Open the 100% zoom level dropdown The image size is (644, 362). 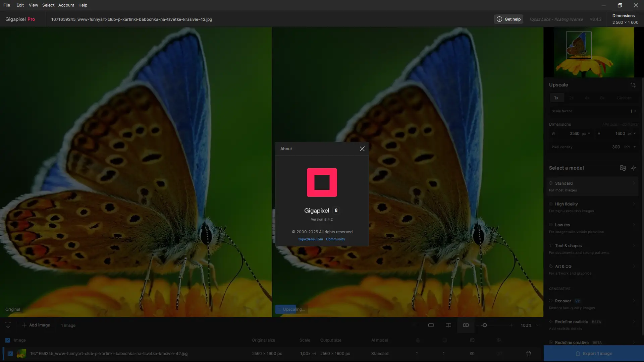coord(538,325)
